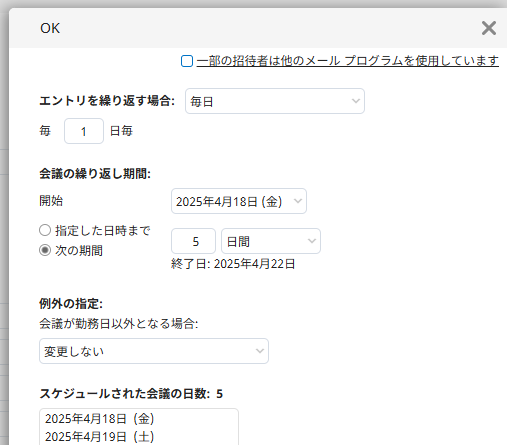507x445 pixels.
Task: Enable the other mail programs checkbox
Action: click(187, 61)
